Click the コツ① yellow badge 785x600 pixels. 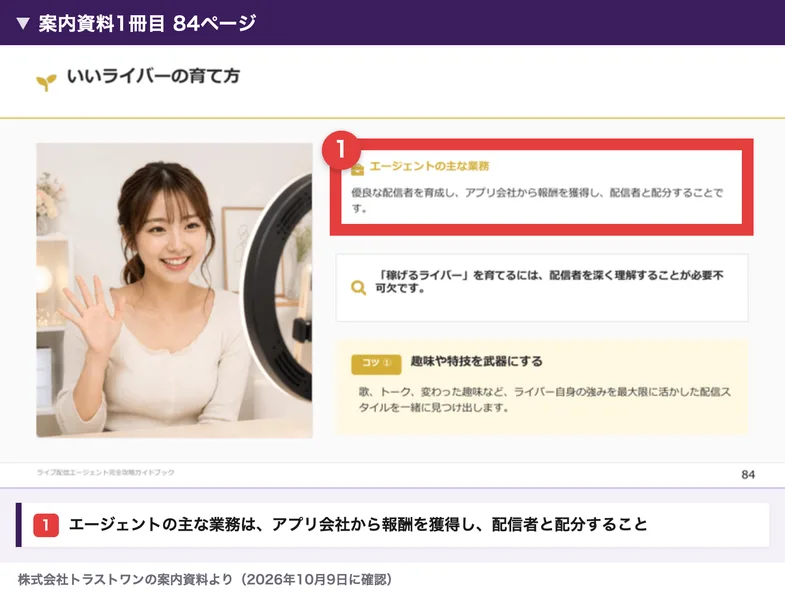(376, 364)
